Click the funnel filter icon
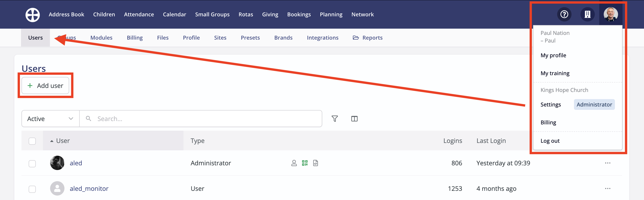Image resolution: width=644 pixels, height=200 pixels. pyautogui.click(x=335, y=119)
